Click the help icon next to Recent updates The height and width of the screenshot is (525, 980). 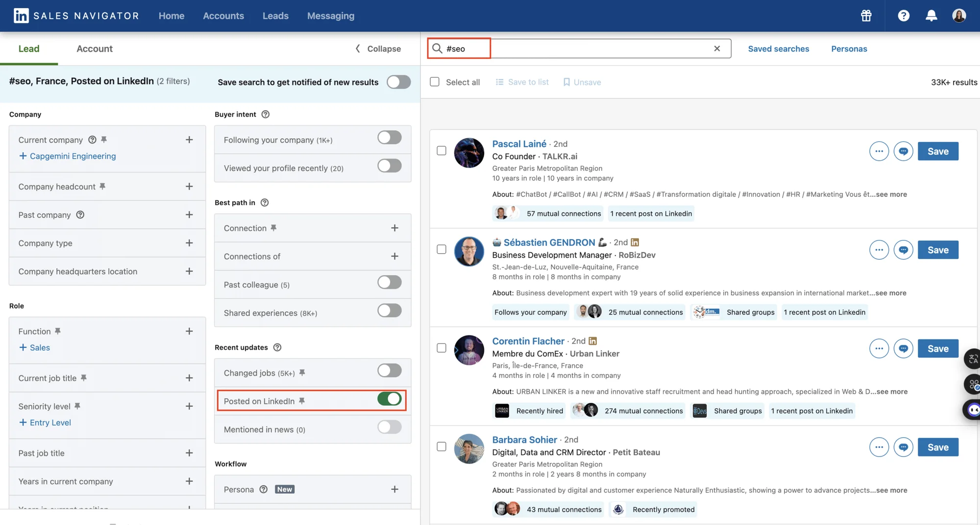[x=277, y=347]
